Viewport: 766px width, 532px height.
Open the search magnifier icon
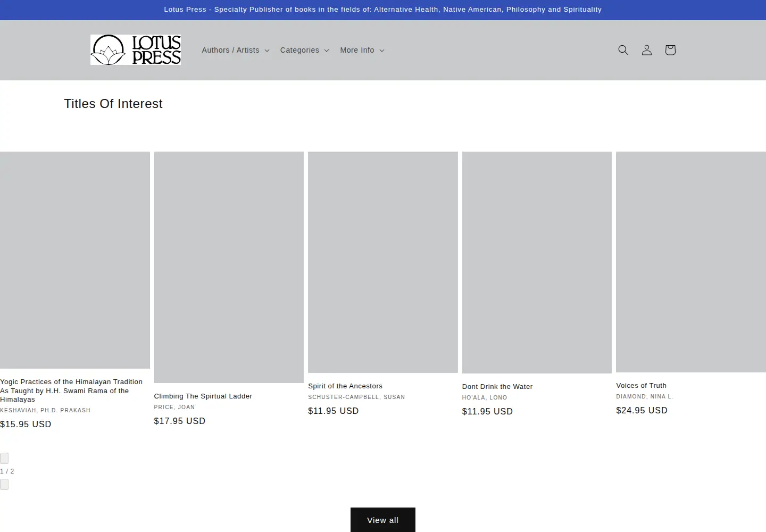(623, 50)
